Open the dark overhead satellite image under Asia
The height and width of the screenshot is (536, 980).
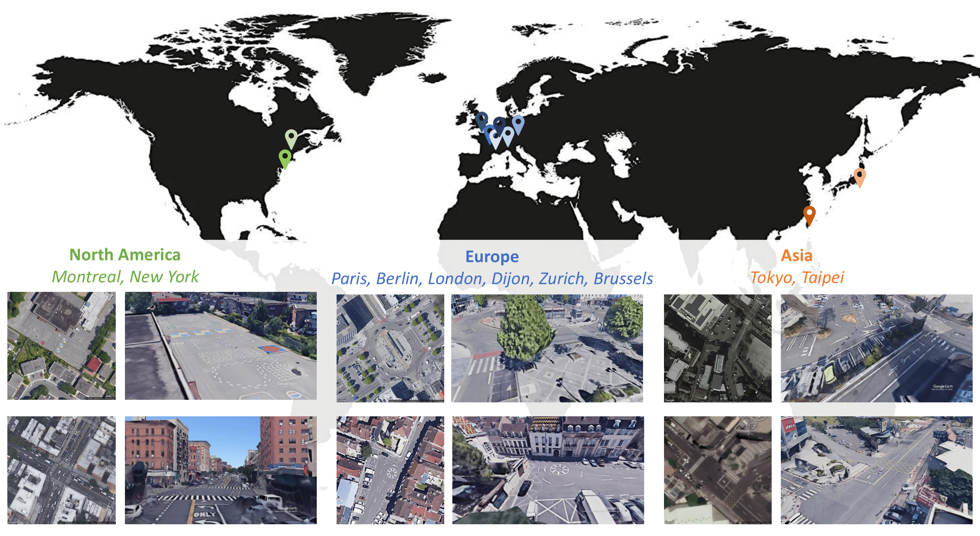(x=718, y=348)
